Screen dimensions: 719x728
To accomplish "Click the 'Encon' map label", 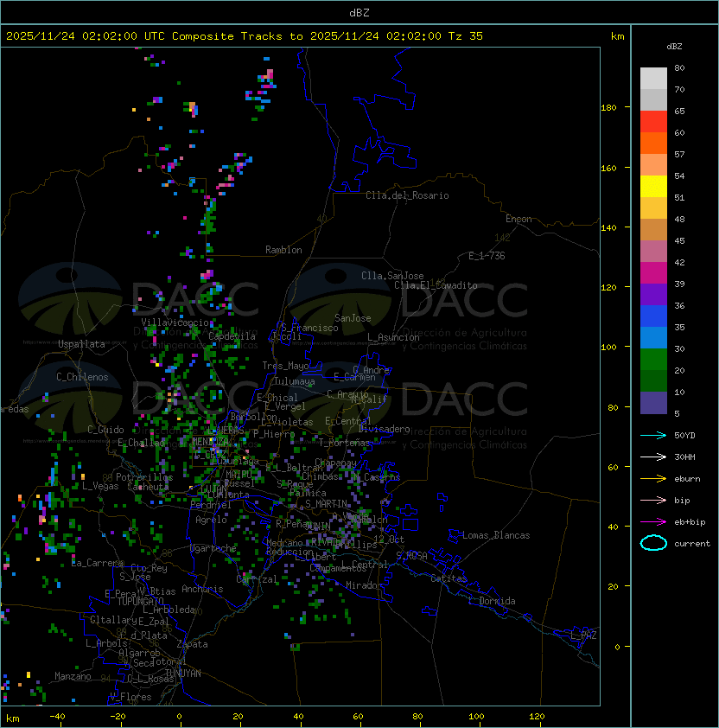I will click(x=519, y=219).
